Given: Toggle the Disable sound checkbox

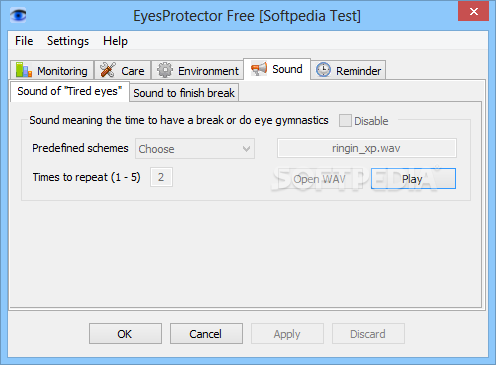Looking at the screenshot, I should 345,121.
